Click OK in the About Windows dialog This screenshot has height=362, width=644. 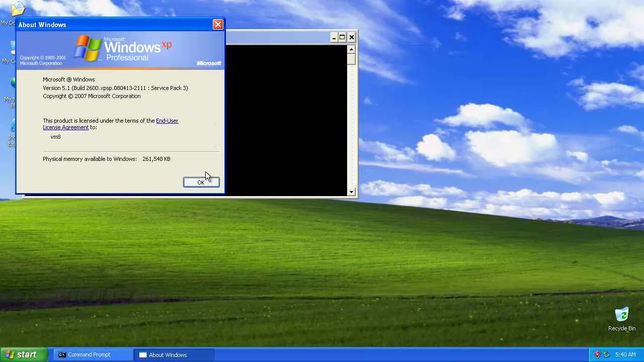coord(201,182)
